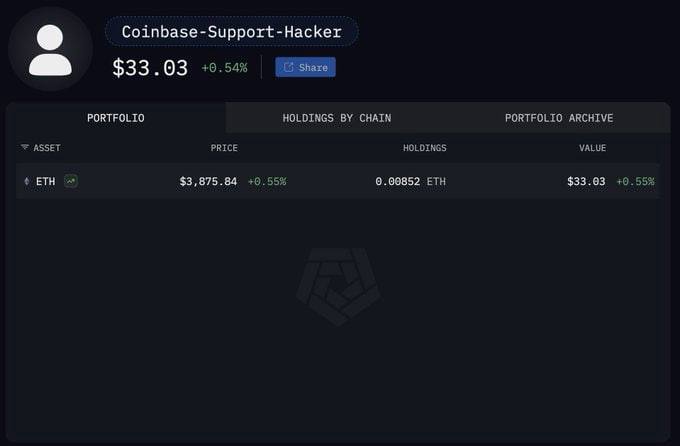Click the $33.03 value in the ETH row
680x446 pixels.
586,181
